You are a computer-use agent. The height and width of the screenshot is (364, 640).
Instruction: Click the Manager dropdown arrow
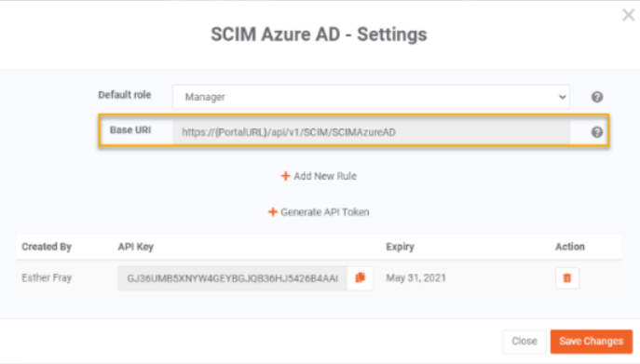coord(562,97)
